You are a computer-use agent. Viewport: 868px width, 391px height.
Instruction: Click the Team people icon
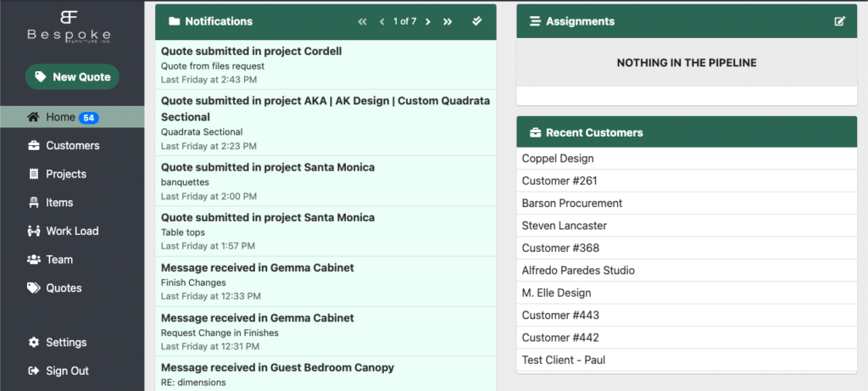point(34,260)
